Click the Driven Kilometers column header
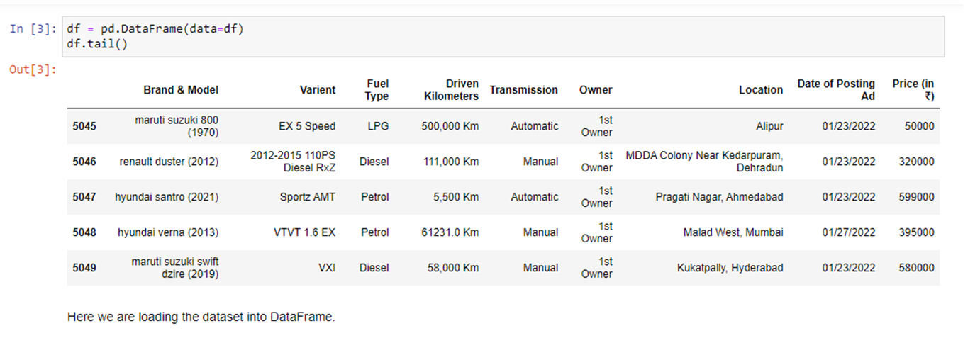Viewport: 980px width, 343px height. click(451, 90)
